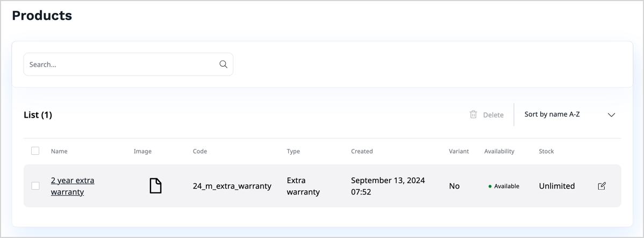Click the trash can Delete icon
Image resolution: width=644 pixels, height=238 pixels.
pos(473,114)
